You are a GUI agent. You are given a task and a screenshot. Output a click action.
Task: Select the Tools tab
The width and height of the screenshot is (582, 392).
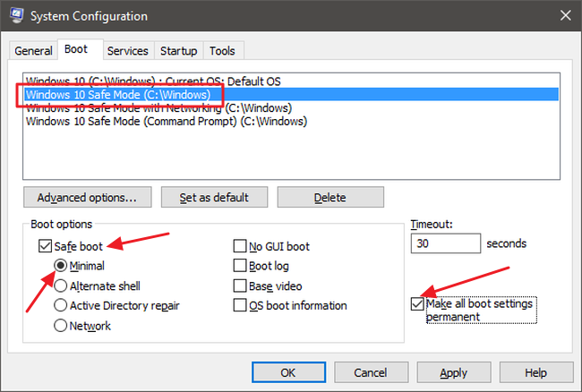pos(221,51)
